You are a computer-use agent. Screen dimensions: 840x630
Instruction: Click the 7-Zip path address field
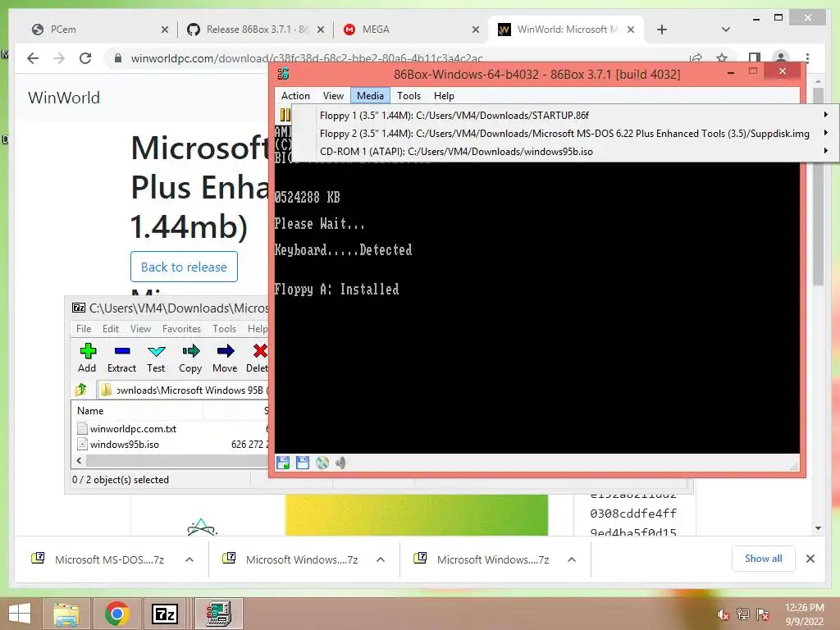tap(184, 390)
